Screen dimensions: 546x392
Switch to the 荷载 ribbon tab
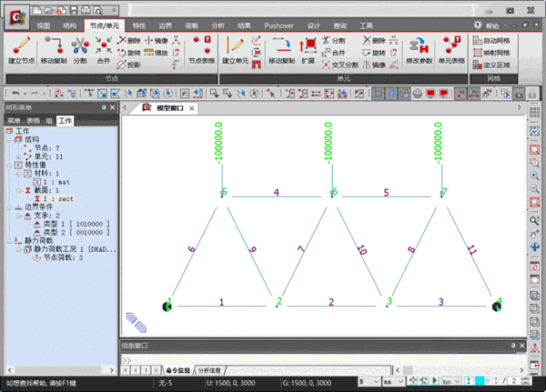pyautogui.click(x=191, y=25)
